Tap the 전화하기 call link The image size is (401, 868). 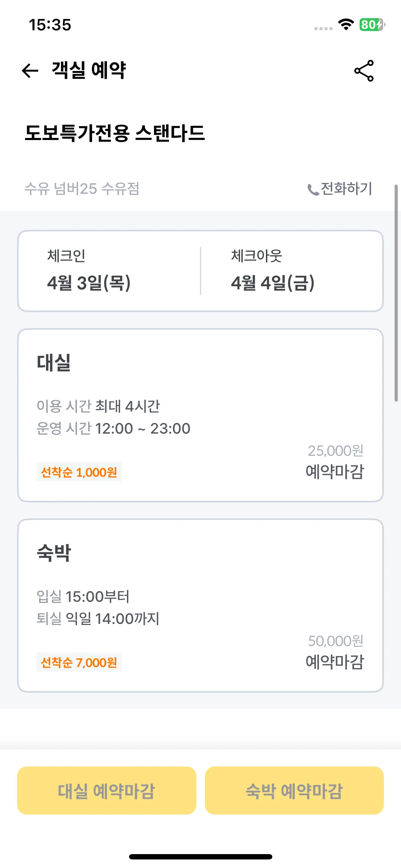pos(340,189)
